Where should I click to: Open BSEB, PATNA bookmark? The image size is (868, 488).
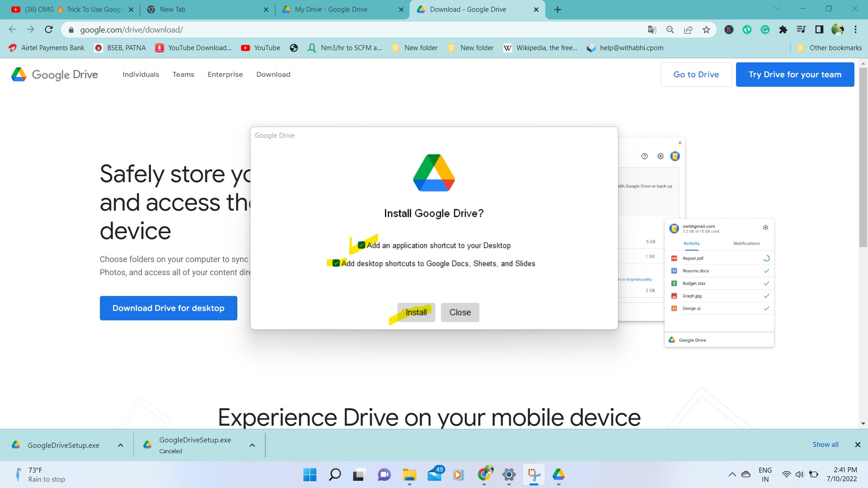tap(120, 48)
